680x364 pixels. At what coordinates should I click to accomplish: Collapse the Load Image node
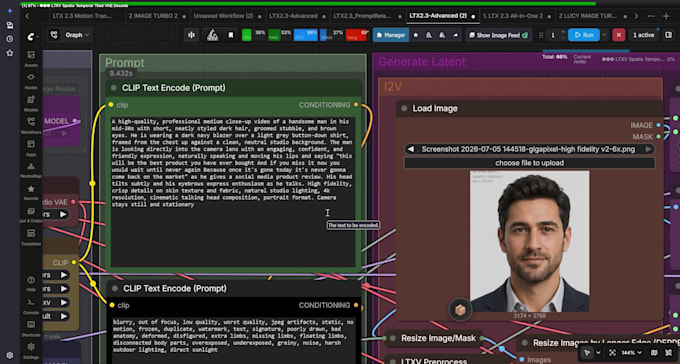click(x=404, y=108)
